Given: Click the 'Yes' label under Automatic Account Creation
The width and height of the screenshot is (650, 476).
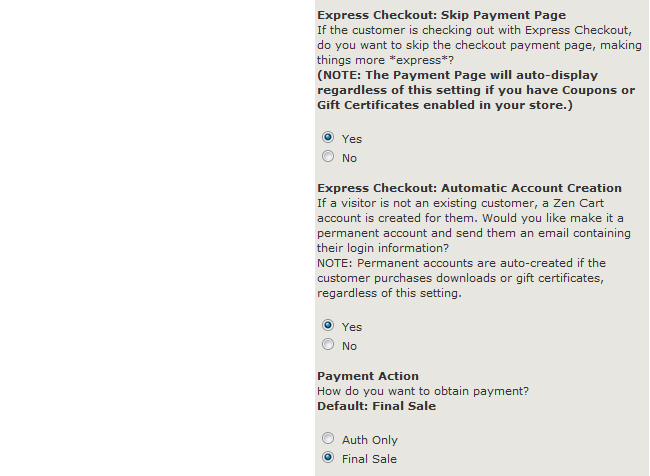Looking at the screenshot, I should pyautogui.click(x=352, y=327).
